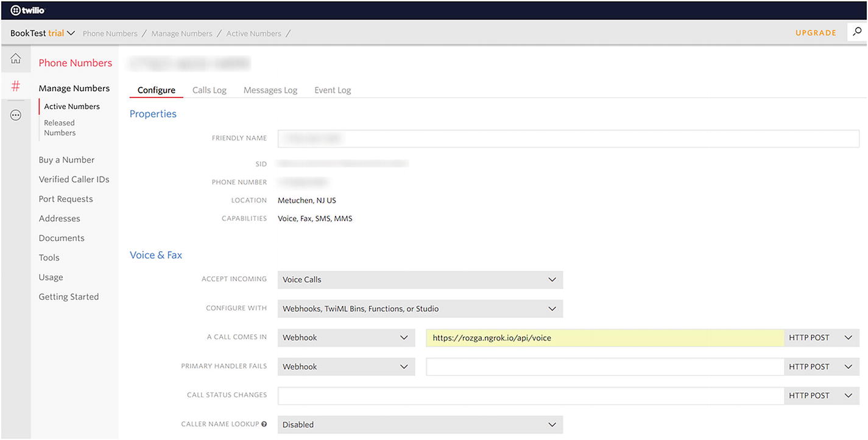The height and width of the screenshot is (440, 868).
Task: Click the search magnifier icon
Action: [857, 32]
